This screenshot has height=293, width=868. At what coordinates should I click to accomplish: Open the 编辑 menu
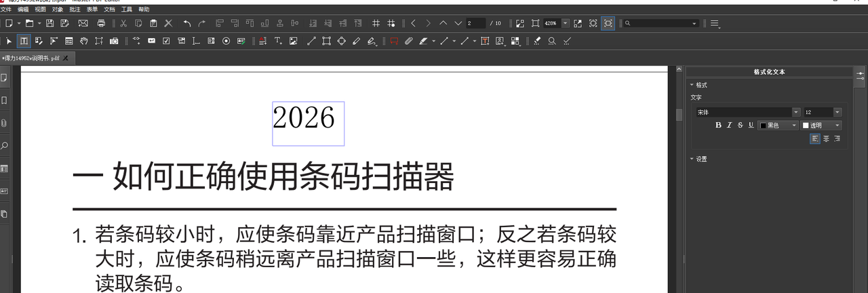(23, 9)
